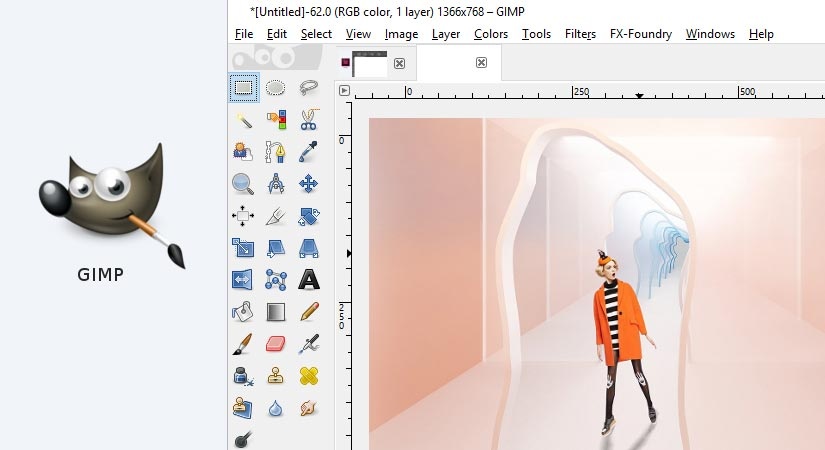This screenshot has width=825, height=450.
Task: Switch to the first image thumbnail tab
Action: tap(370, 64)
